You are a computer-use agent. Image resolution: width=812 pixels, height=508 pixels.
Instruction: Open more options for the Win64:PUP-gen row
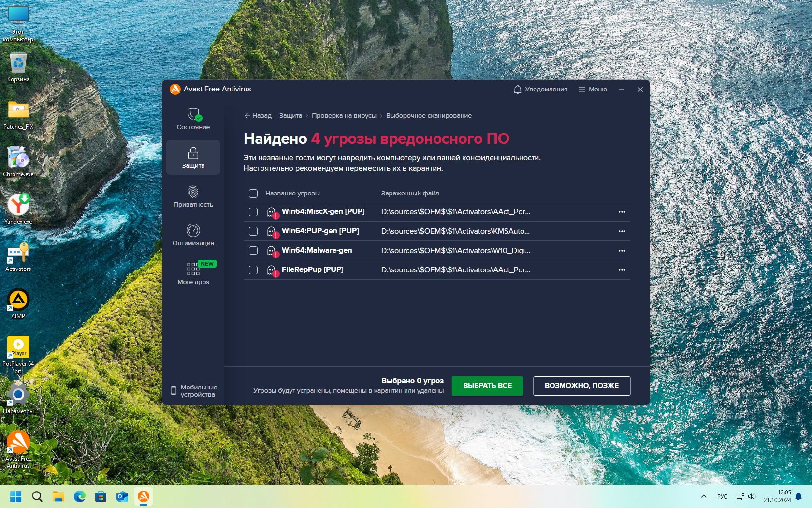coord(622,231)
